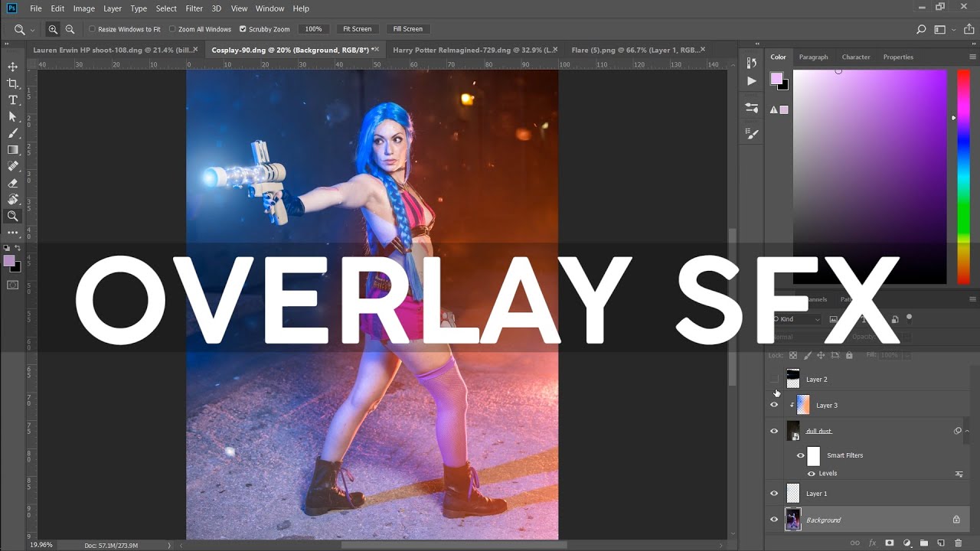Open the Actions panel play icon
The image size is (980, 551).
(x=752, y=80)
